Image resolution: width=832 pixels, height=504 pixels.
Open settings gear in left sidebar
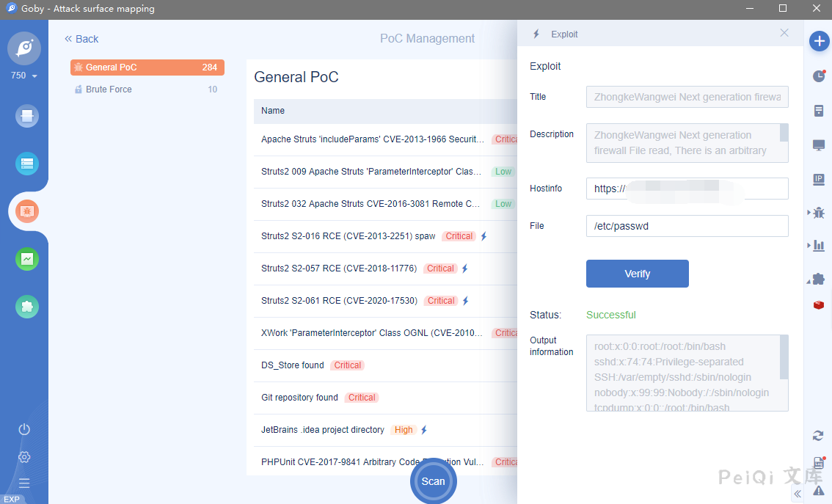pos(24,457)
